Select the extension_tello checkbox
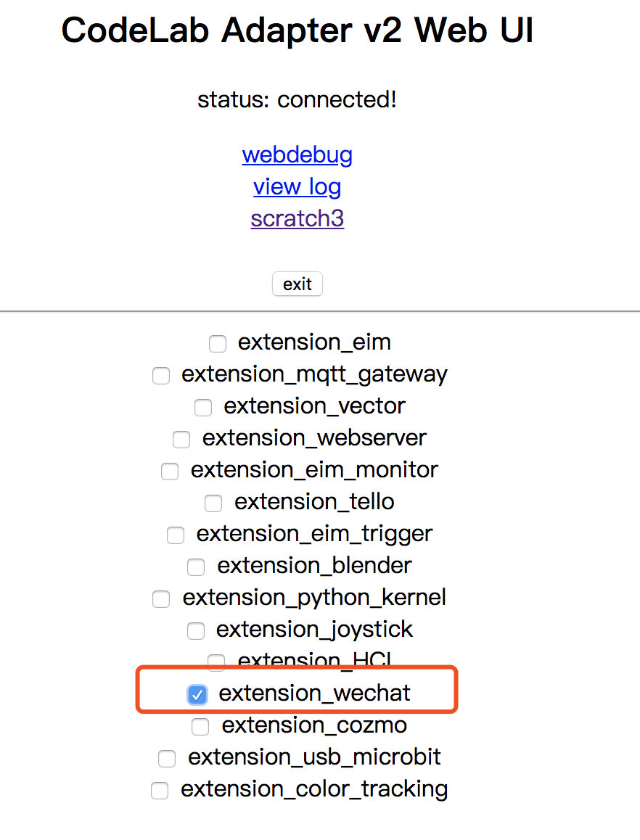This screenshot has height=840, width=640. pos(213,503)
